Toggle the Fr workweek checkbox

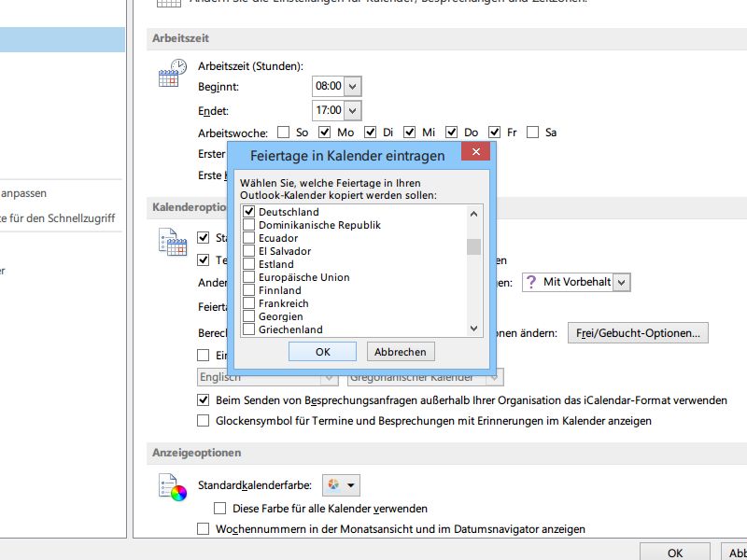pos(495,132)
